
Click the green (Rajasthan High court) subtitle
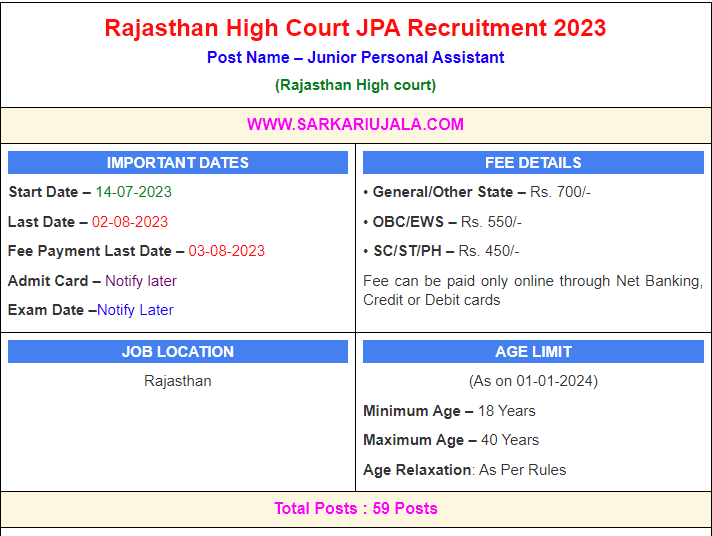click(355, 85)
